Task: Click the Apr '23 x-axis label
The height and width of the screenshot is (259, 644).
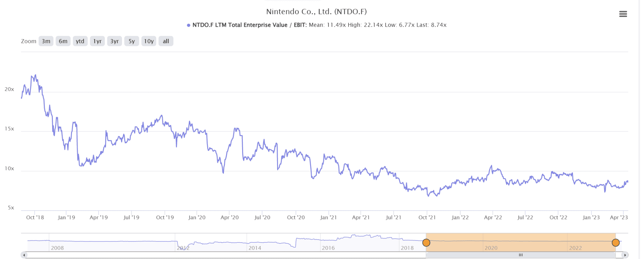Action: click(x=619, y=217)
